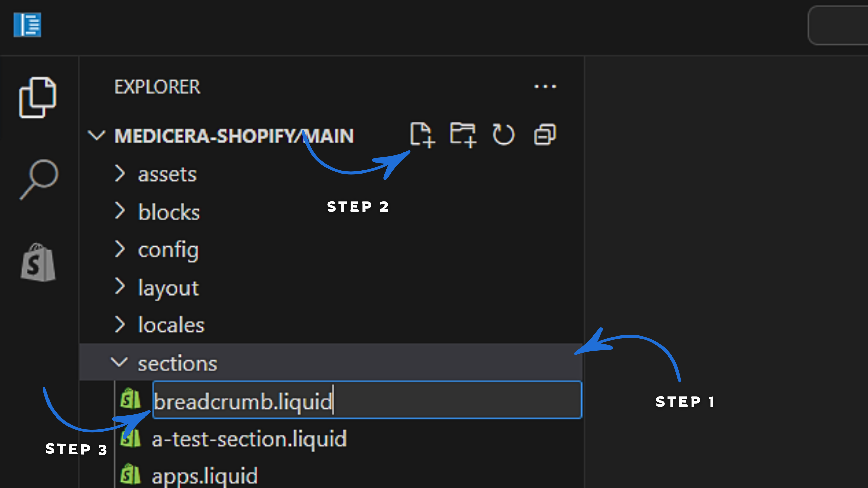Open a-test-section.liquid file

click(x=249, y=439)
